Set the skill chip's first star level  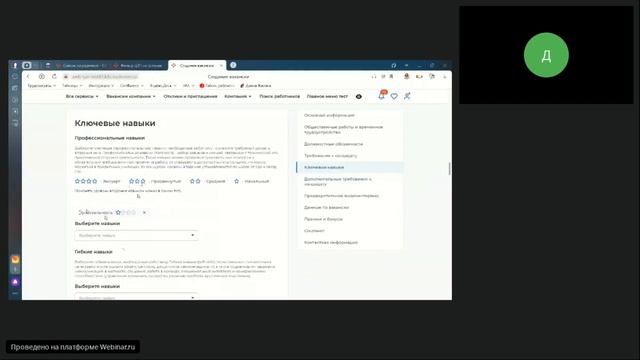[118, 213]
